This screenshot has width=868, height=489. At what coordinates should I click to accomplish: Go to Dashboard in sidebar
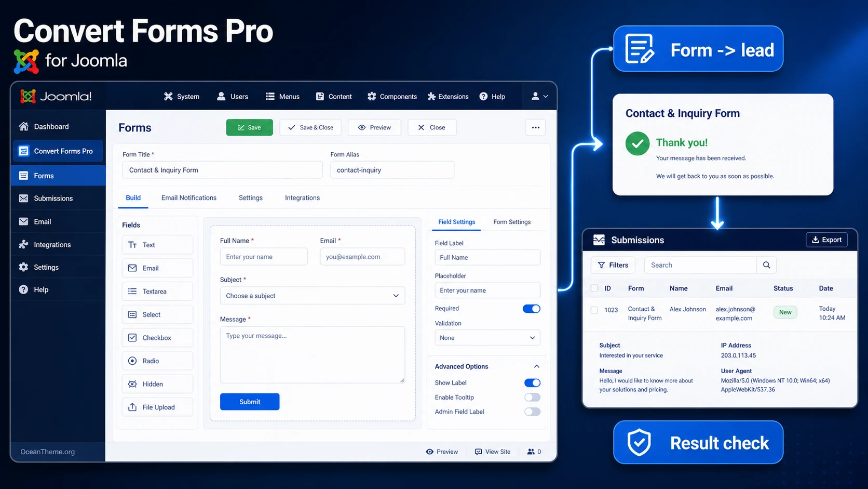click(x=58, y=126)
